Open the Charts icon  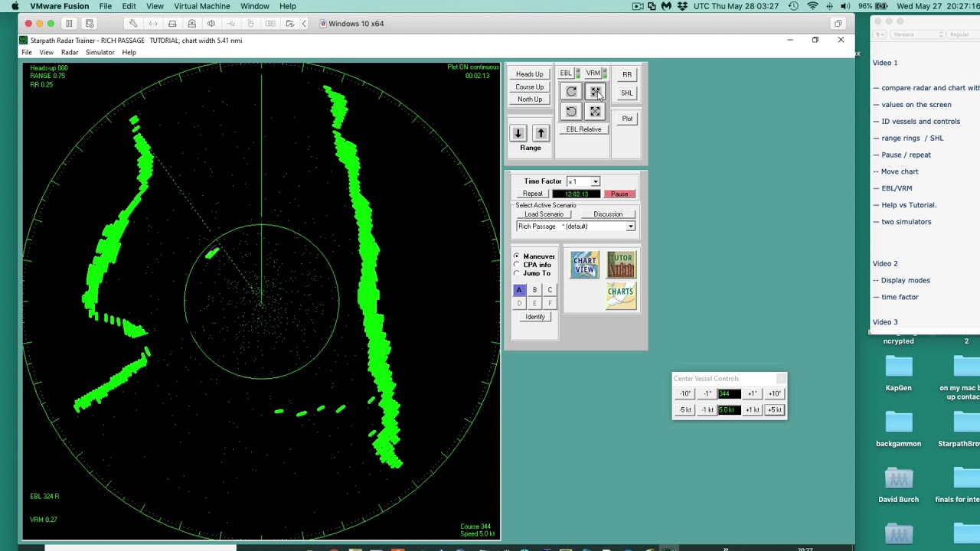[x=621, y=295]
